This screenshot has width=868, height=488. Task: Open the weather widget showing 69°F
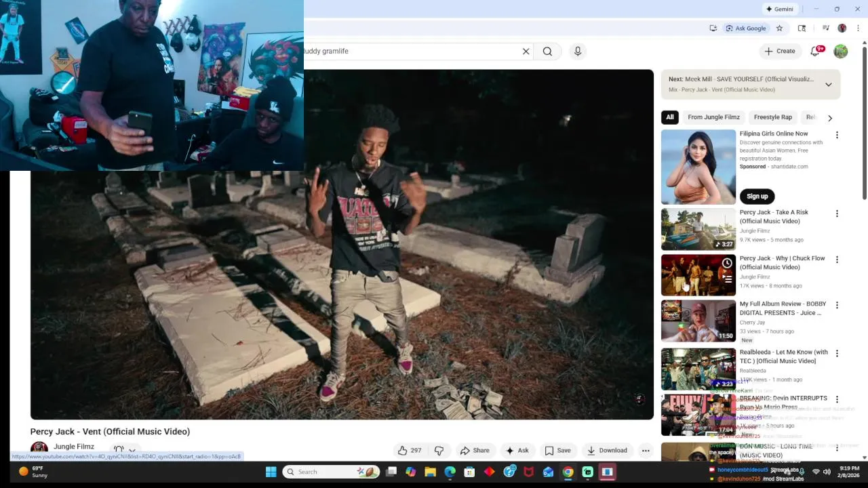[33, 472]
